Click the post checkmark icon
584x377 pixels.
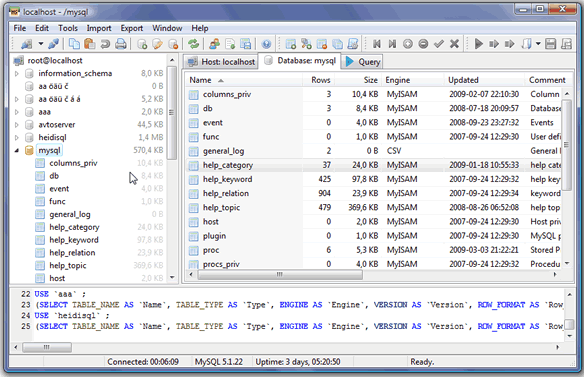[439, 44]
